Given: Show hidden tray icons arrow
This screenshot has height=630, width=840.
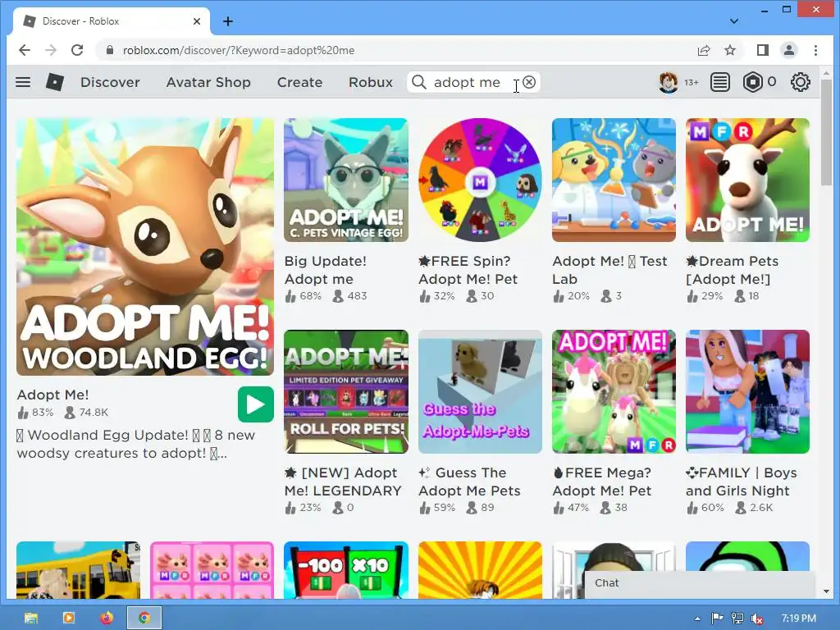Looking at the screenshot, I should point(697,619).
